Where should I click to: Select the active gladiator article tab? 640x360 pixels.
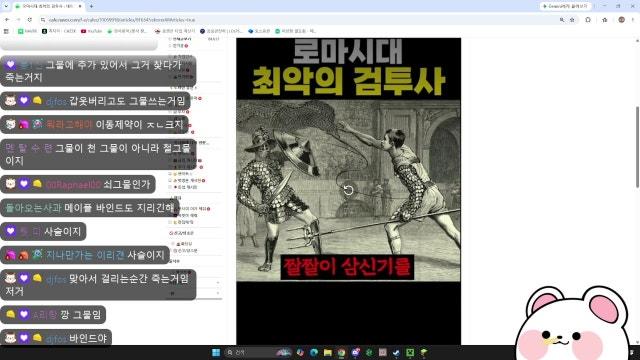[x=48, y=6]
